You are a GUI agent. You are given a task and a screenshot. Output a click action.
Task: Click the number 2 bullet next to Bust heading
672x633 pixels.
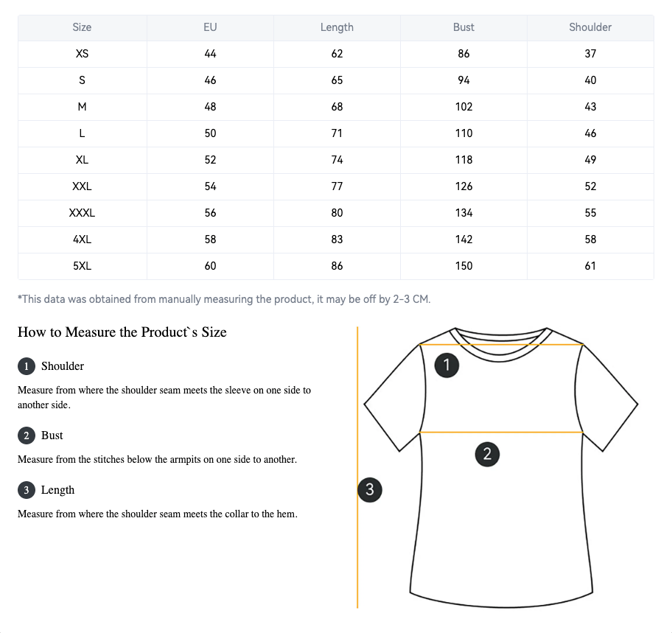pos(27,436)
